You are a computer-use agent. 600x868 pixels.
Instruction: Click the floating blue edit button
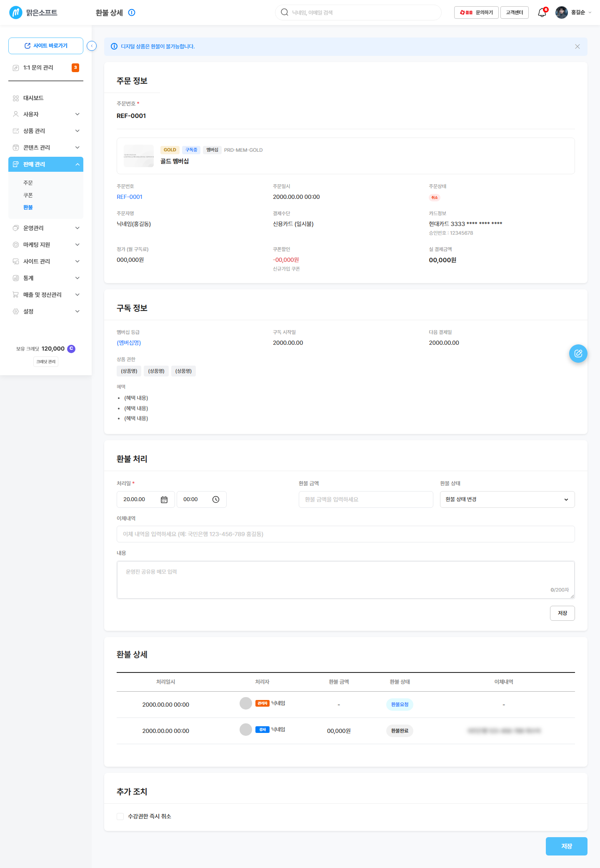click(578, 354)
